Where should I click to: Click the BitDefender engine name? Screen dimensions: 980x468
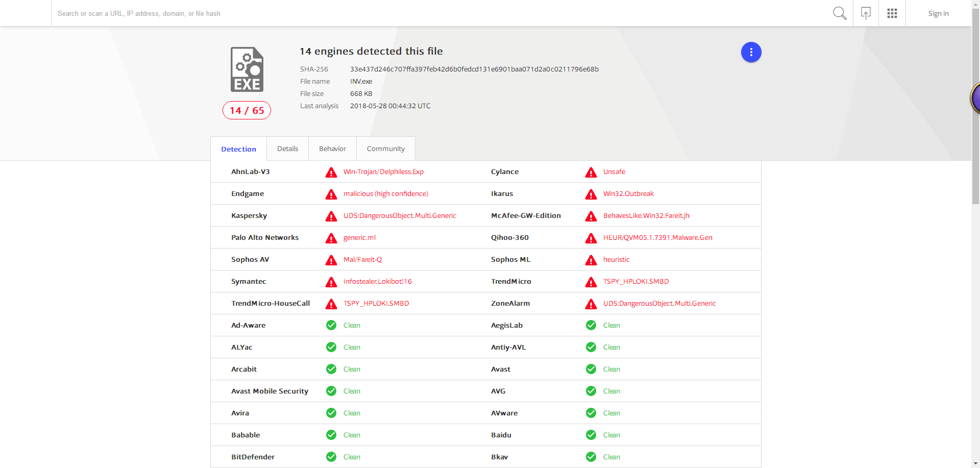click(253, 457)
